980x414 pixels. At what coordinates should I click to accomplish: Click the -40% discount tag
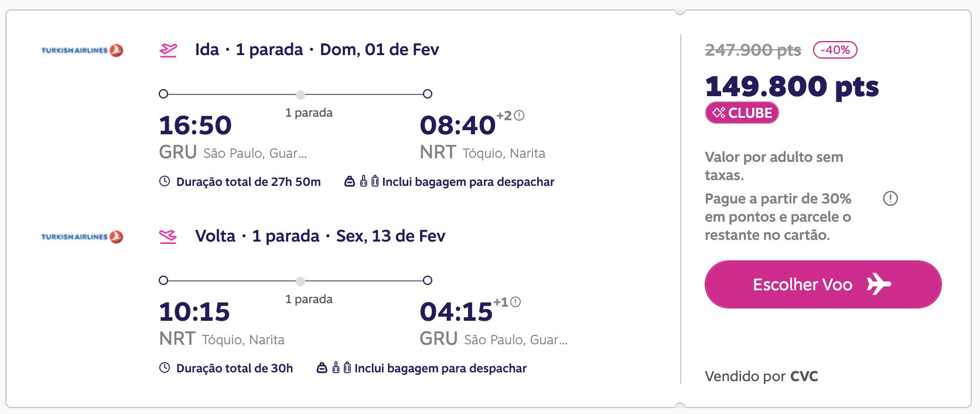(x=835, y=50)
